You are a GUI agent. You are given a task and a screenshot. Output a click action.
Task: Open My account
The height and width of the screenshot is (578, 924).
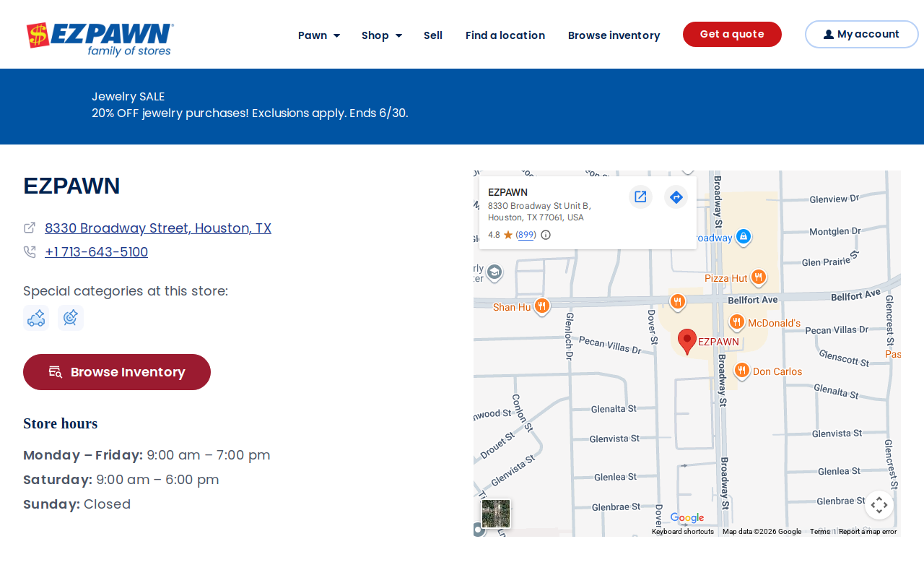[x=862, y=35]
